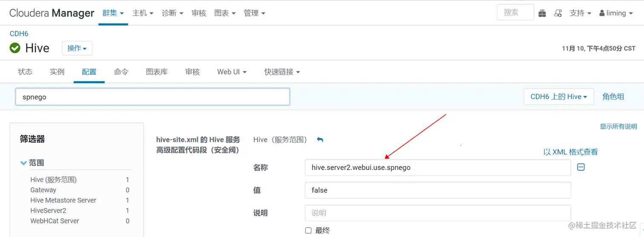Switch to the 图表库 tab
This screenshot has width=644, height=237.
click(157, 72)
